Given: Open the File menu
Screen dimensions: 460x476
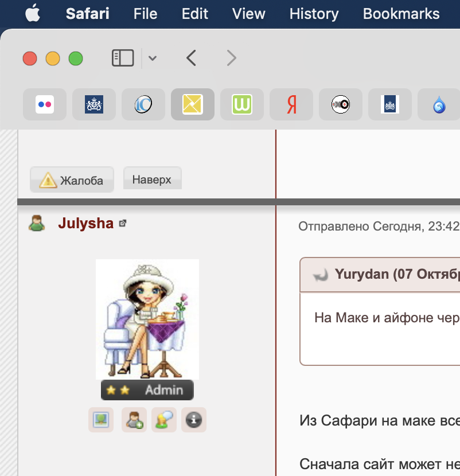Looking at the screenshot, I should point(146,14).
